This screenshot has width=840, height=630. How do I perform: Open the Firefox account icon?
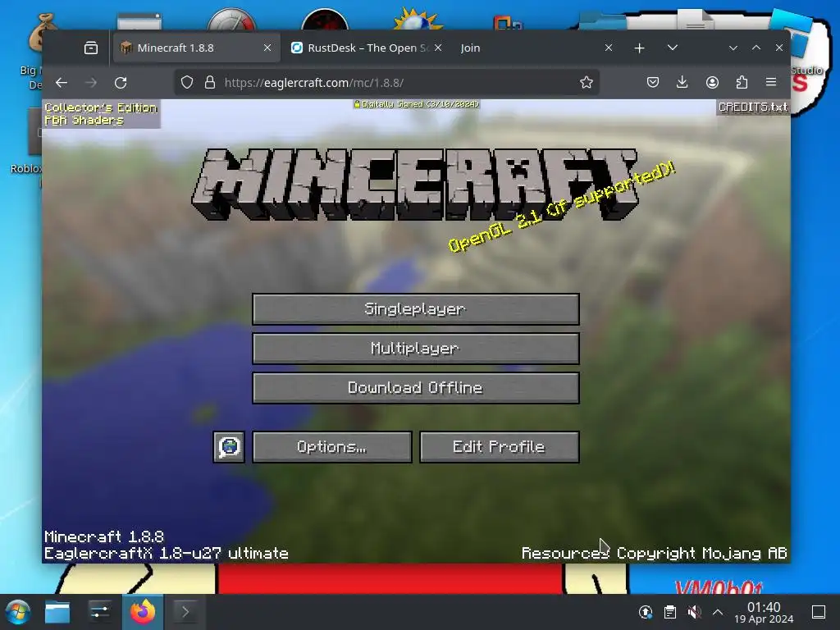pyautogui.click(x=712, y=83)
